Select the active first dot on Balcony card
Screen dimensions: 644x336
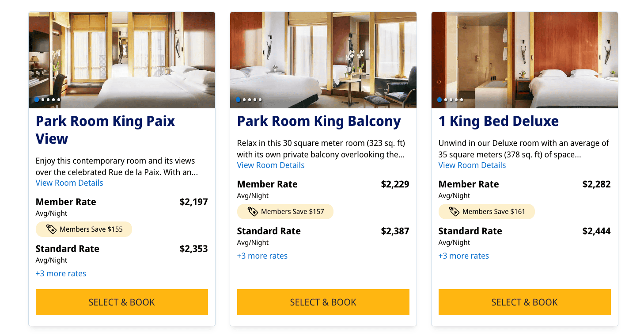(x=238, y=99)
